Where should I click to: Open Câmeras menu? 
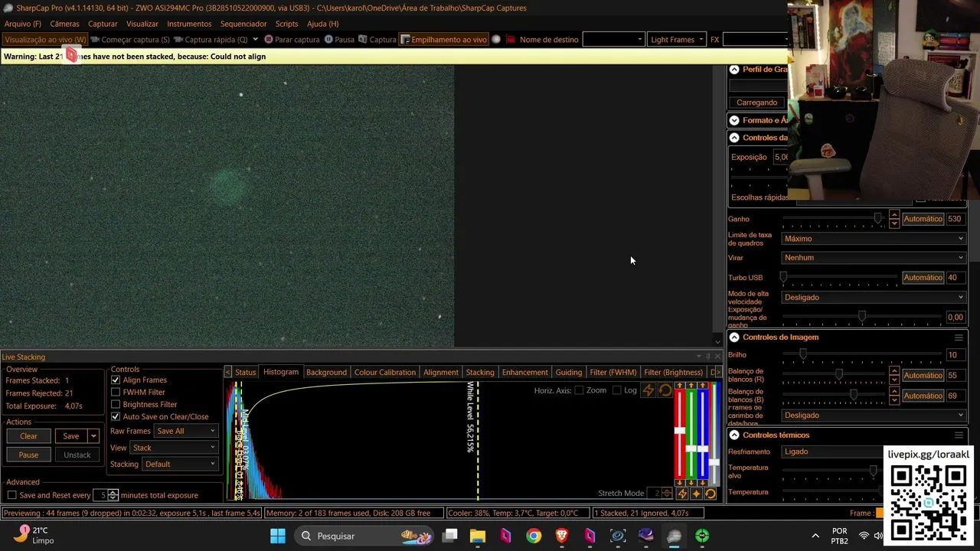click(x=64, y=24)
